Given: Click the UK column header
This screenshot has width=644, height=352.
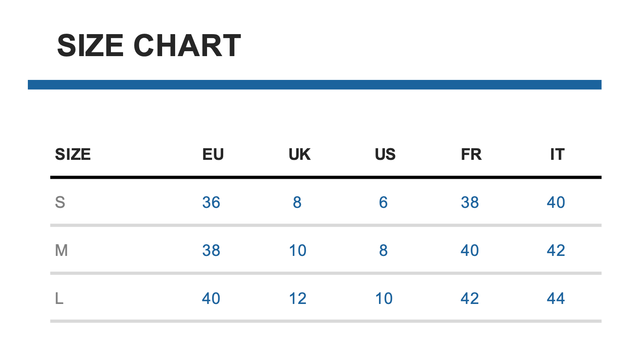Looking at the screenshot, I should pyautogui.click(x=299, y=154).
